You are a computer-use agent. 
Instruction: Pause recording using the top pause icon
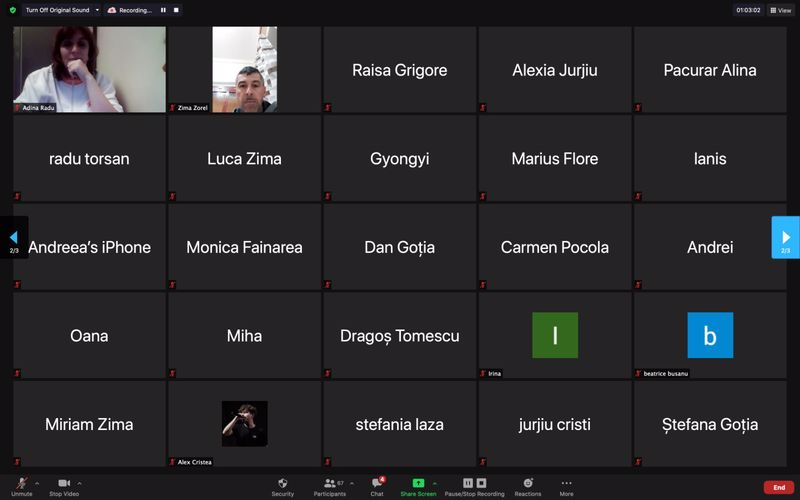coord(164,10)
